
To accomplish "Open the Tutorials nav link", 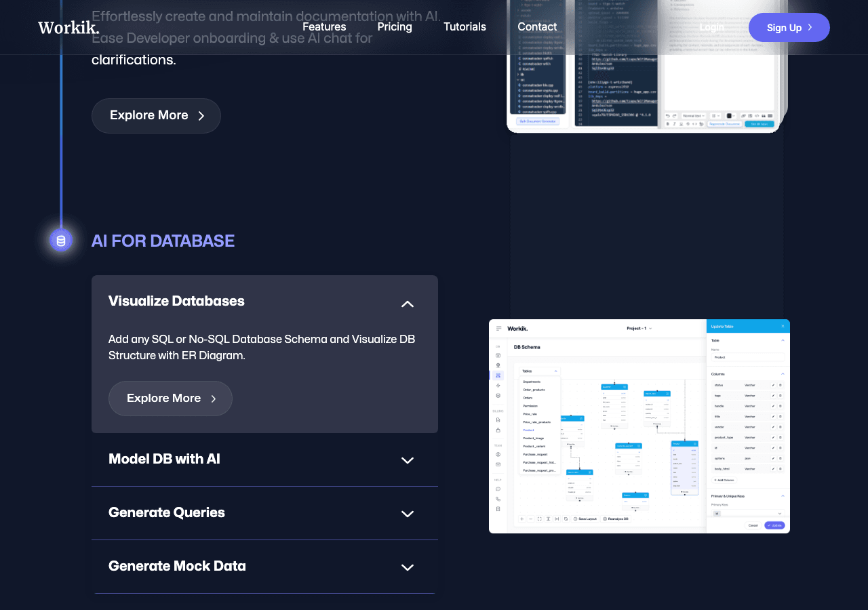I will click(x=465, y=27).
